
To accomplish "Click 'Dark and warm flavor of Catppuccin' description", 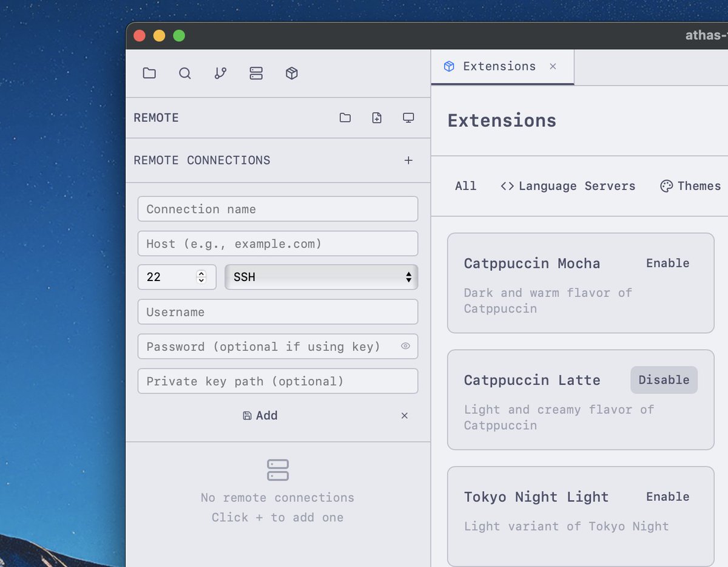I will (548, 300).
